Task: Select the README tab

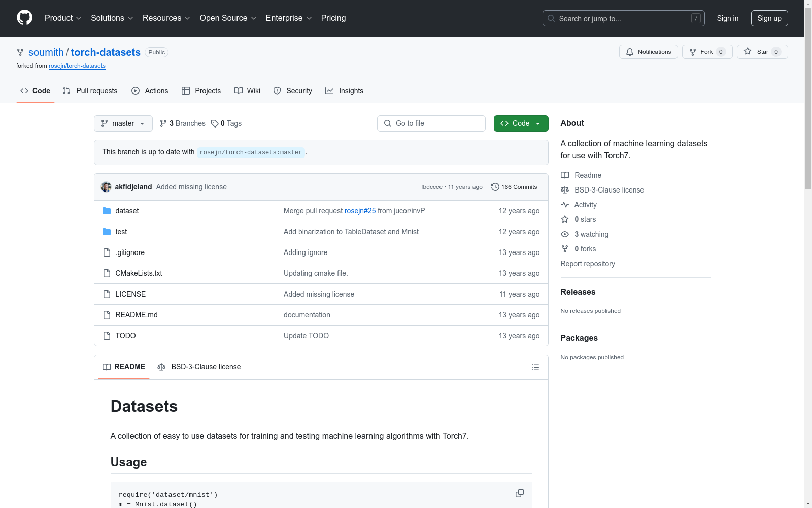Action: pyautogui.click(x=124, y=367)
